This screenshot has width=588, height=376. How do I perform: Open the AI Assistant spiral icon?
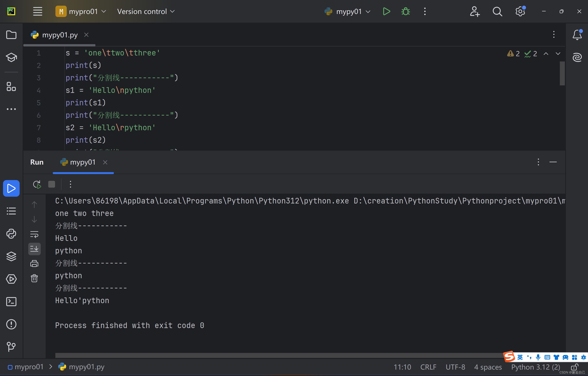(577, 57)
